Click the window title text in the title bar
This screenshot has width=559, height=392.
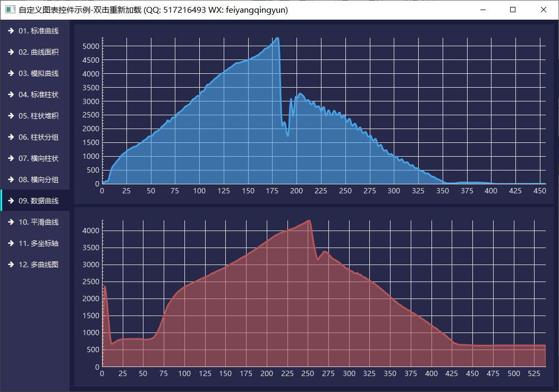click(153, 10)
